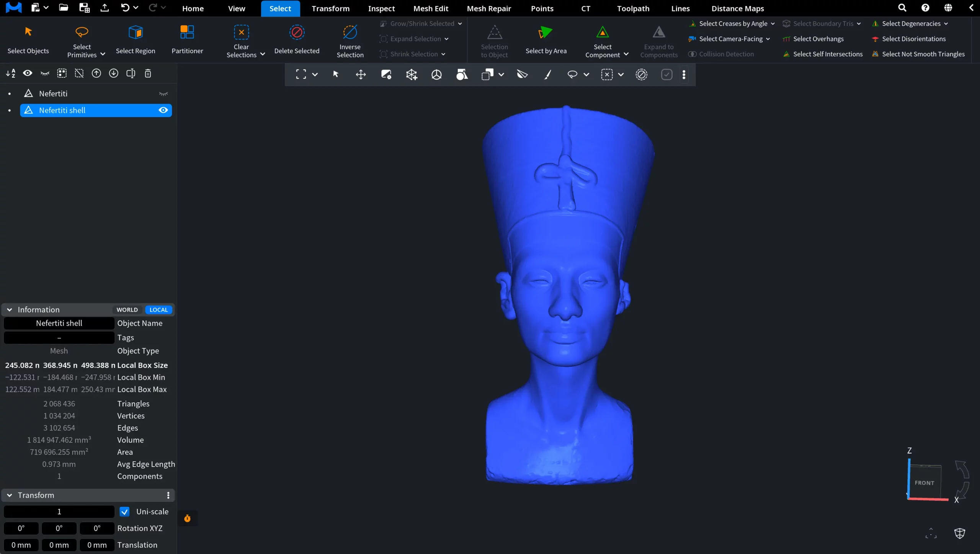The width and height of the screenshot is (980, 554).
Task: Select the Nefertiti tree item
Action: (x=96, y=93)
